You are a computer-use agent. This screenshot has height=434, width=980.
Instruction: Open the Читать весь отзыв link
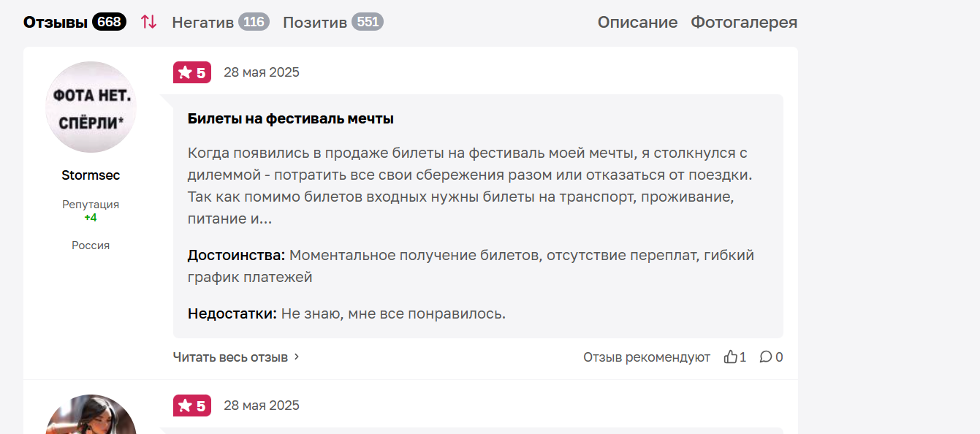coord(230,357)
